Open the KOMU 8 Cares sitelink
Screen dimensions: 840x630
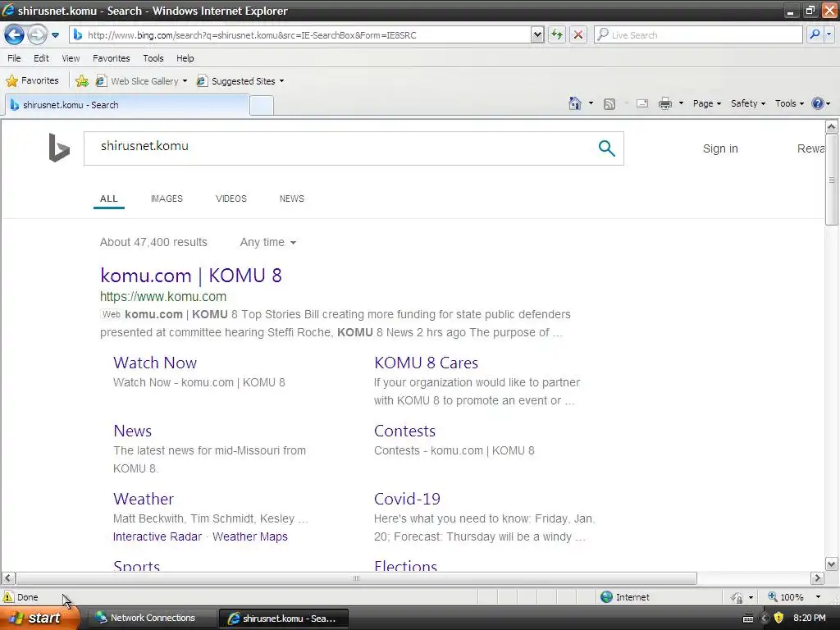click(426, 363)
